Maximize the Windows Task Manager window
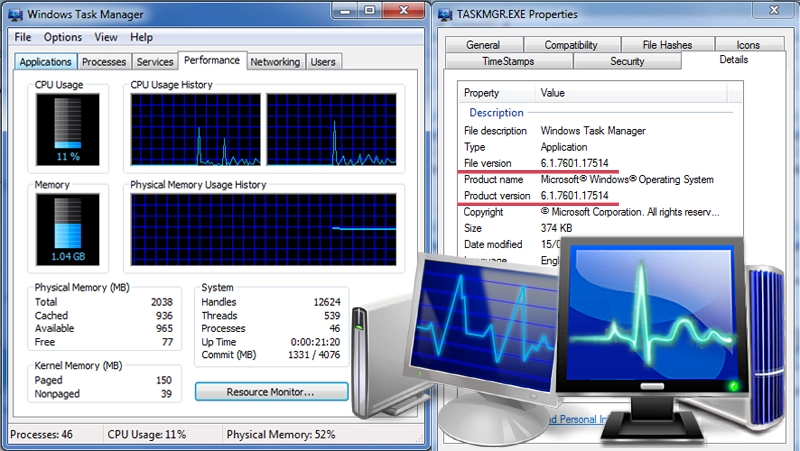 click(x=369, y=11)
